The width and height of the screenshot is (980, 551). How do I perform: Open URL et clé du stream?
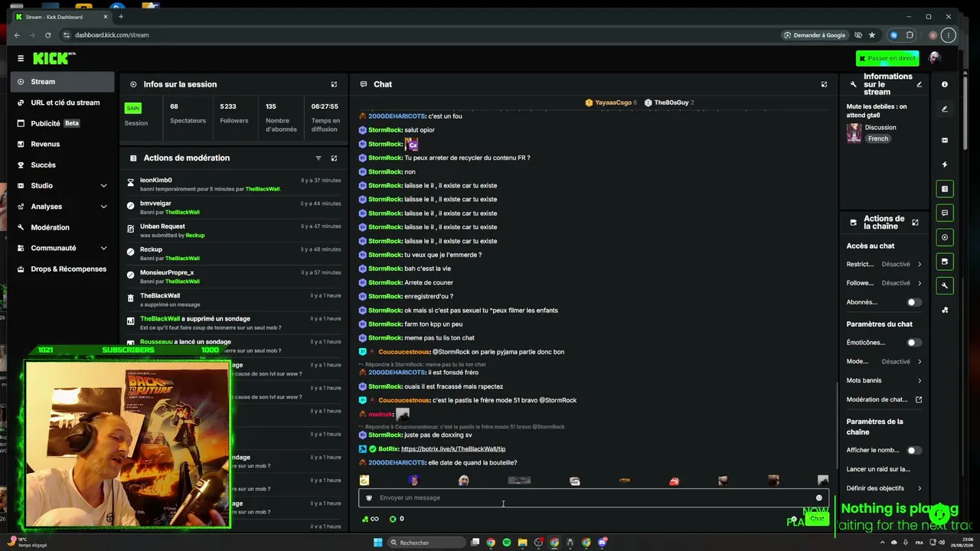pos(63,103)
